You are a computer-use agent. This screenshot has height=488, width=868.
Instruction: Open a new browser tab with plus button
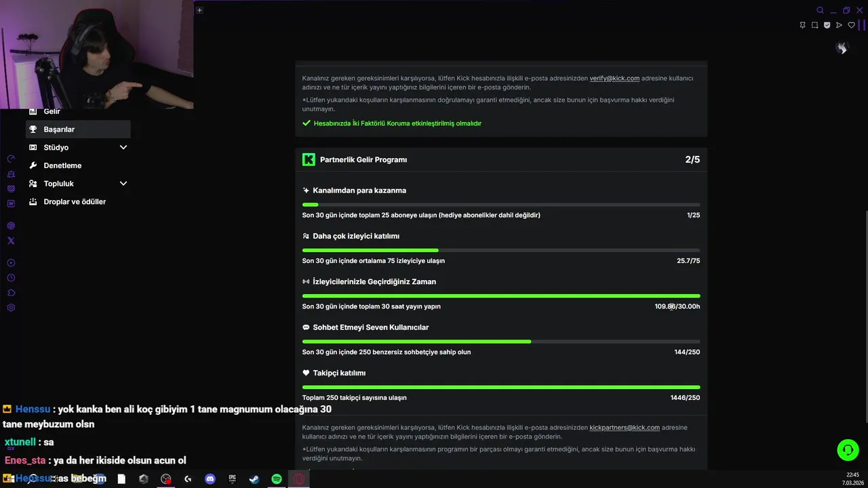click(199, 10)
